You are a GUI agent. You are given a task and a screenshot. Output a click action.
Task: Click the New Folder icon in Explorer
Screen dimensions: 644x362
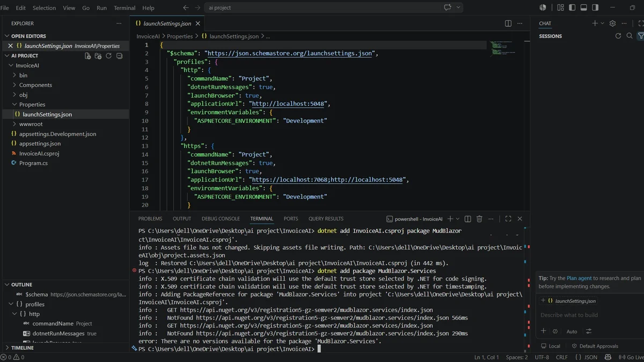click(x=98, y=56)
